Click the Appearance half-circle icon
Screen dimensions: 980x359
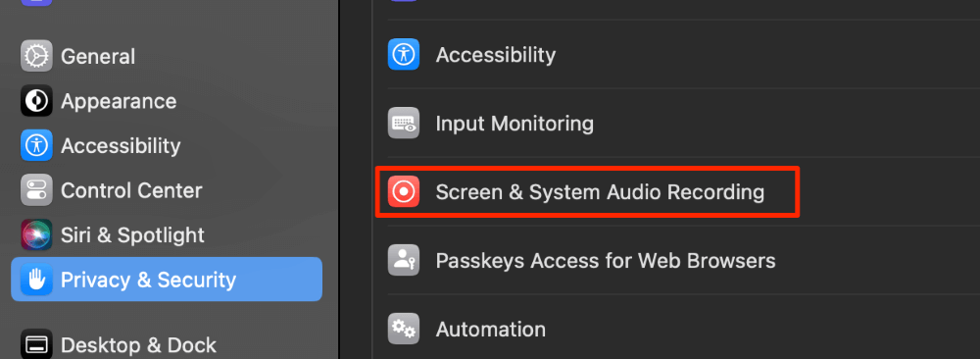tap(36, 101)
